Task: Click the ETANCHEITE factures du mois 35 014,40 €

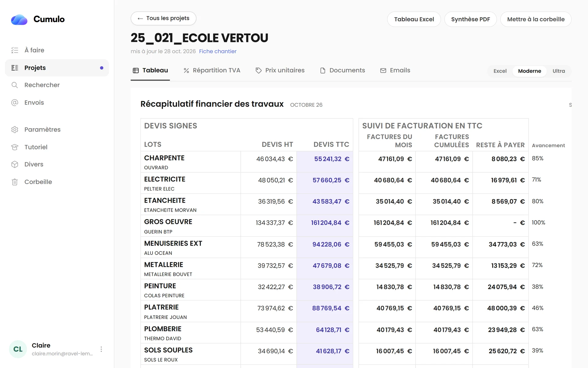Action: tap(394, 201)
